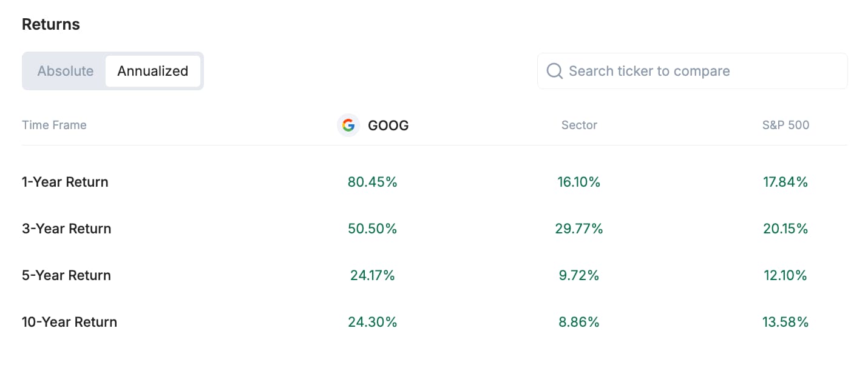This screenshot has height=388, width=868.
Task: Click the Sector column header
Action: (x=579, y=125)
